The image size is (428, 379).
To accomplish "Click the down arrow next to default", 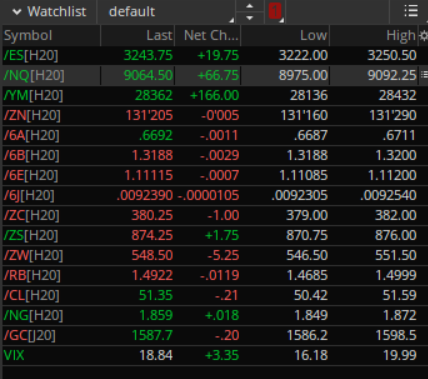I will click(250, 18).
